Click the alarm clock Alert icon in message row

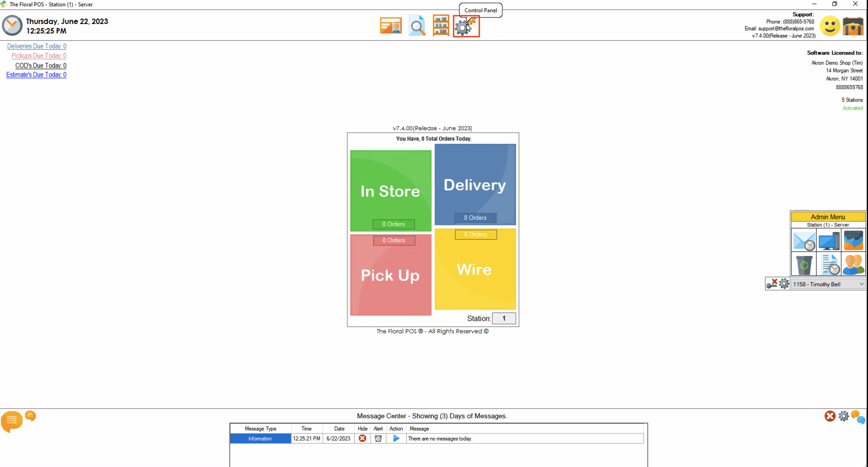(x=378, y=439)
